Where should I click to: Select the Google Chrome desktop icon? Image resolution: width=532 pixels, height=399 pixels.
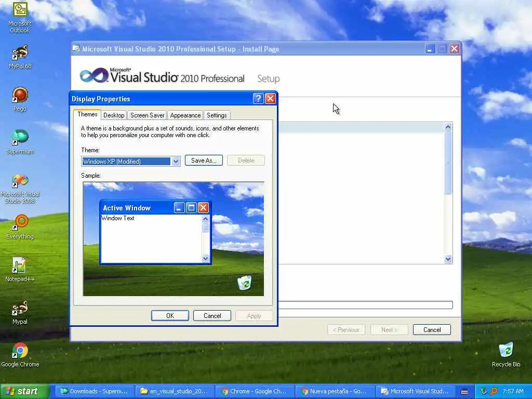[x=20, y=355]
